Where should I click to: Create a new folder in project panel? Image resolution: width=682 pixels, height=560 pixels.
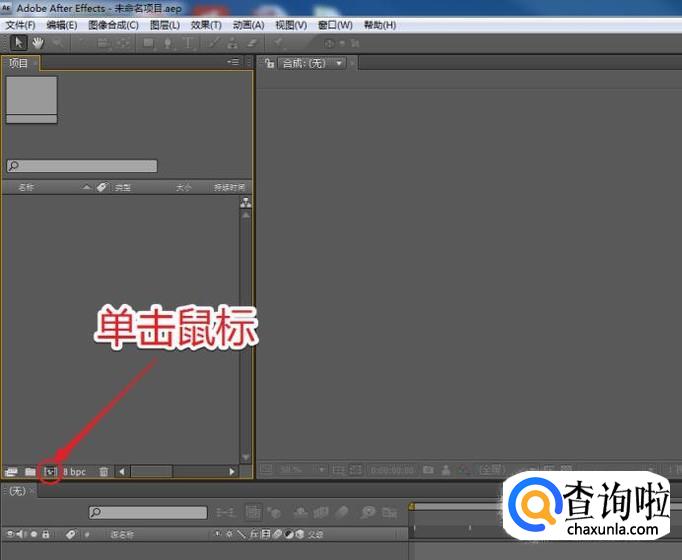(30, 471)
